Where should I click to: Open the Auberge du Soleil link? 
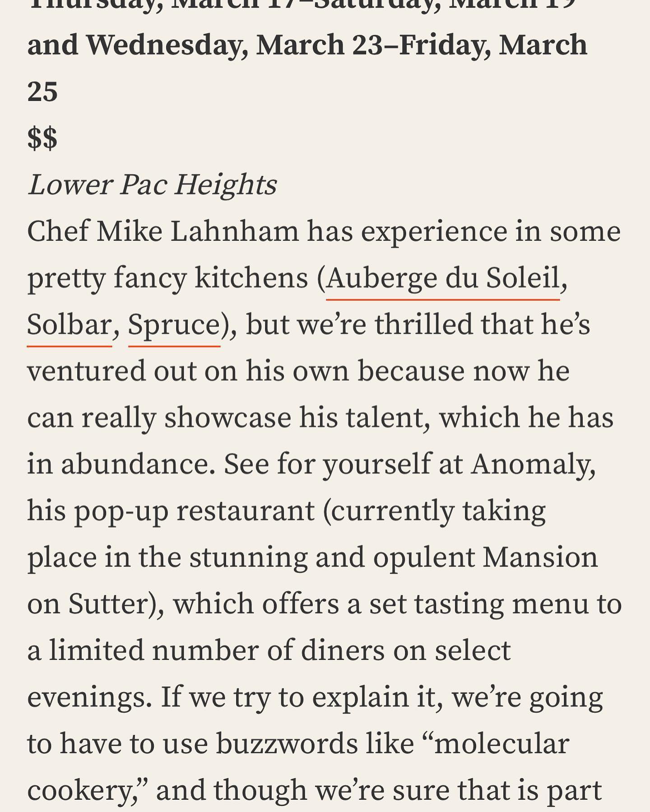click(442, 278)
